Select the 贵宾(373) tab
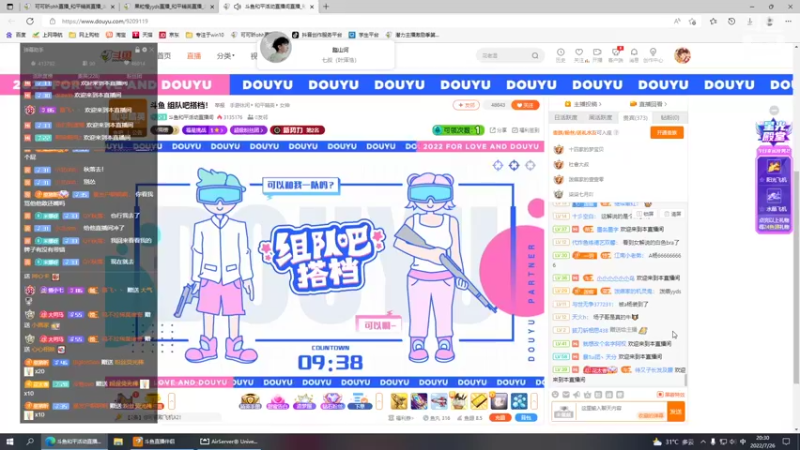The width and height of the screenshot is (800, 450). (x=635, y=117)
